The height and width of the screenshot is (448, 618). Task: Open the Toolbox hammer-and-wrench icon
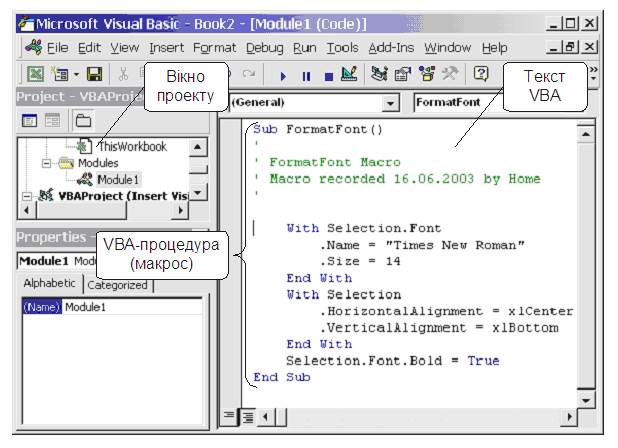click(450, 74)
